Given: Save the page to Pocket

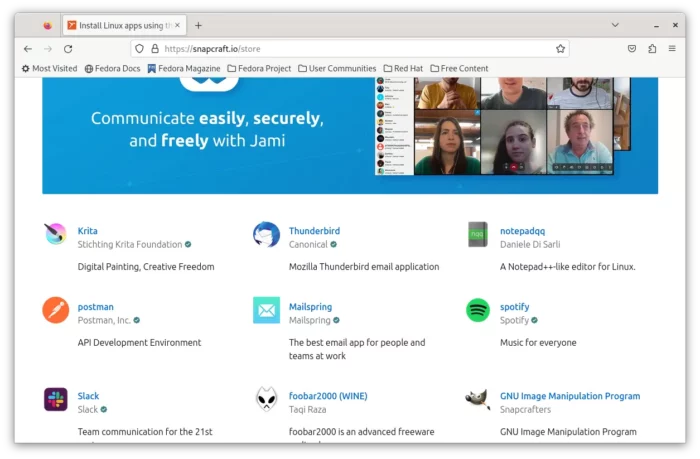Looking at the screenshot, I should click(632, 49).
